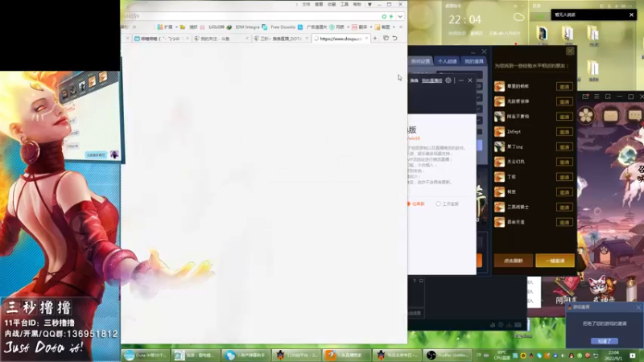Screen dimensions: 644x362
Task: Select the 经典版 radio option
Action: click(x=416, y=204)
